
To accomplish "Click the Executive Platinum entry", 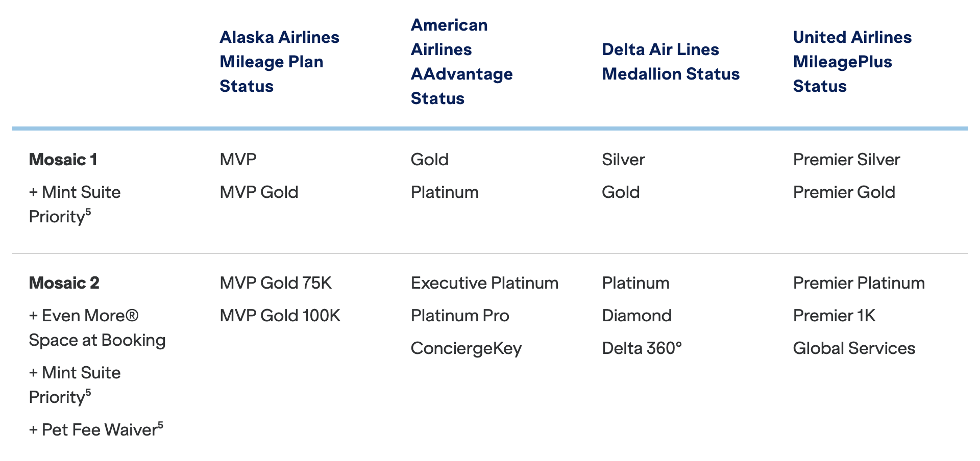I will (484, 283).
